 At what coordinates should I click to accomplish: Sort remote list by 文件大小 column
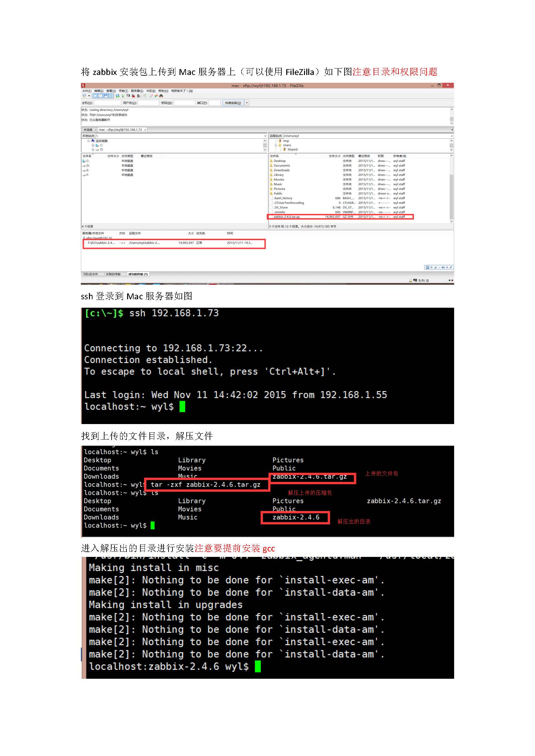pos(335,156)
